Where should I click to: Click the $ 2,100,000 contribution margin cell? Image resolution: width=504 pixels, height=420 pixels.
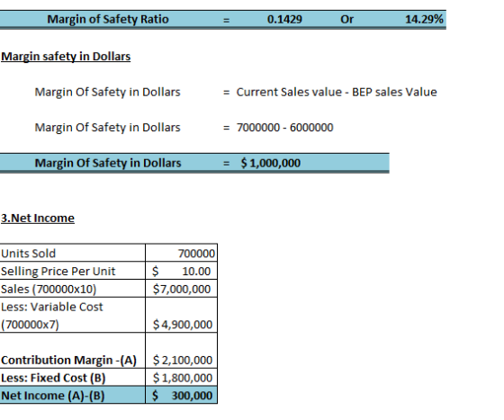tap(181, 351)
